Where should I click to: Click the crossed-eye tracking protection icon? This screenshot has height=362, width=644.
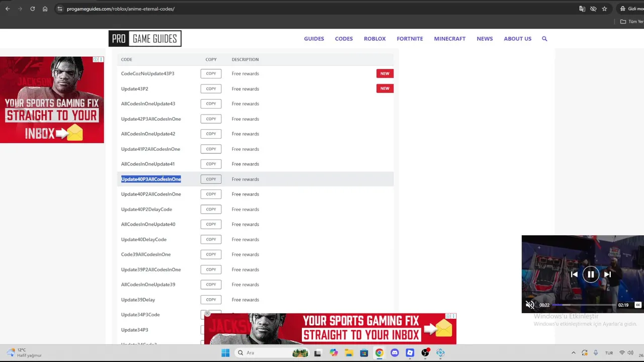tap(593, 9)
